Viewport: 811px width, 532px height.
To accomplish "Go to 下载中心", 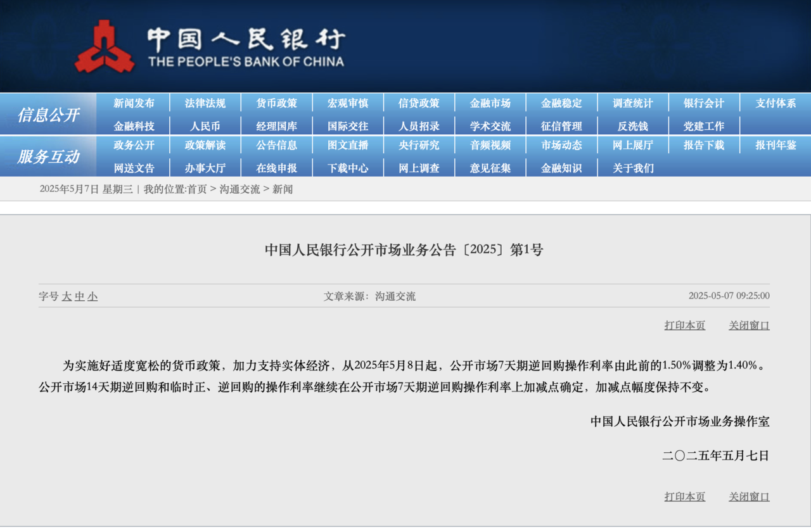I will [x=348, y=168].
